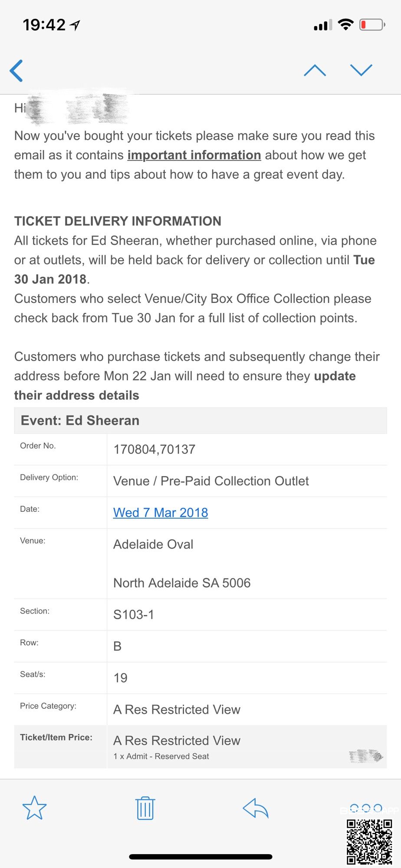The image size is (401, 868).
Task: Tap the QR code image
Action: point(369,841)
